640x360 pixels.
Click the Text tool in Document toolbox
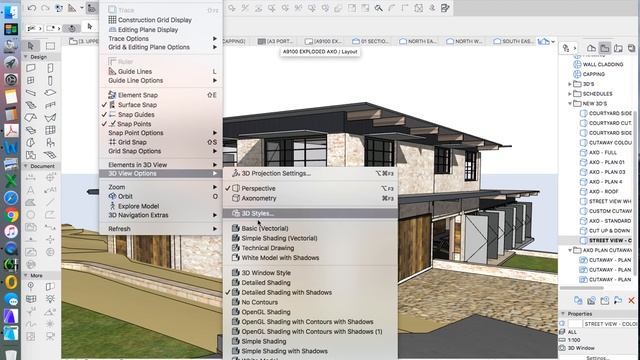(x=31, y=190)
